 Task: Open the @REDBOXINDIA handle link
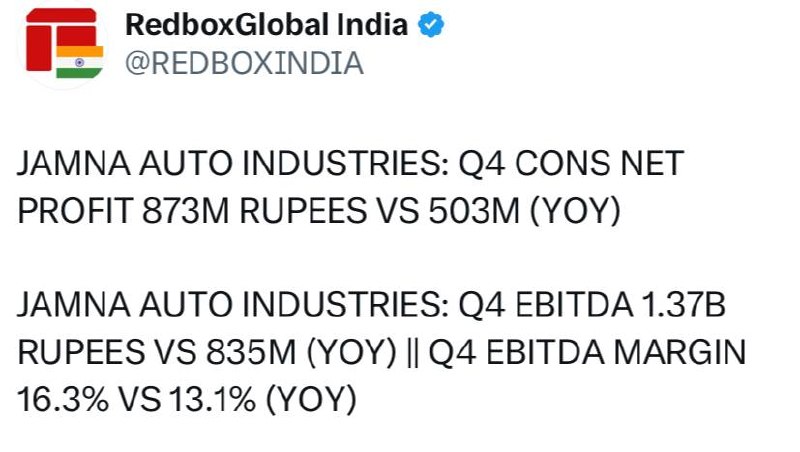point(244,63)
